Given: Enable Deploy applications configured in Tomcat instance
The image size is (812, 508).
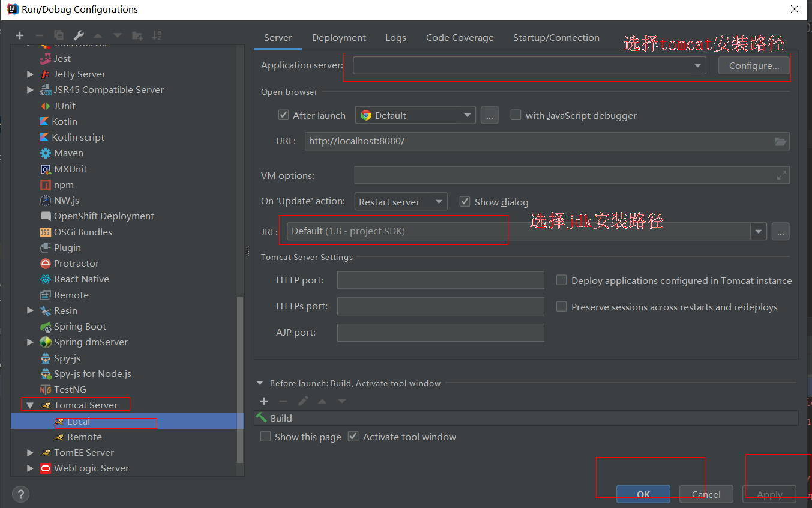Looking at the screenshot, I should pyautogui.click(x=561, y=280).
